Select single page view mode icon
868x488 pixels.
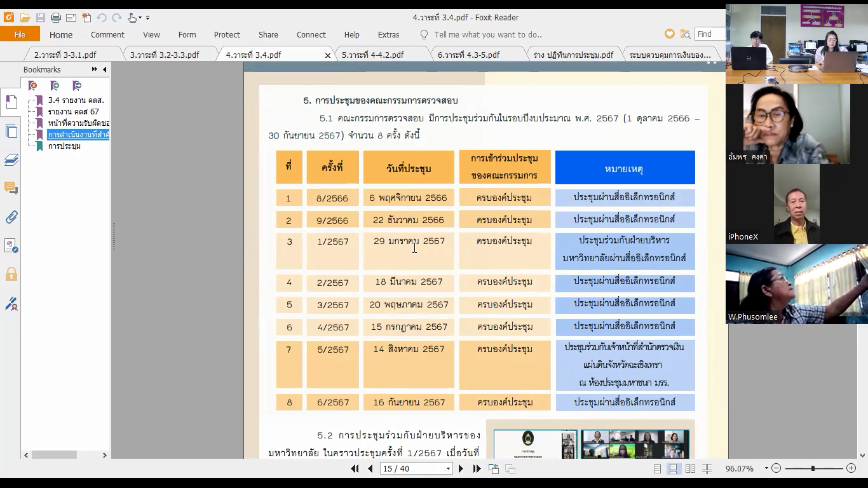pyautogui.click(x=657, y=468)
